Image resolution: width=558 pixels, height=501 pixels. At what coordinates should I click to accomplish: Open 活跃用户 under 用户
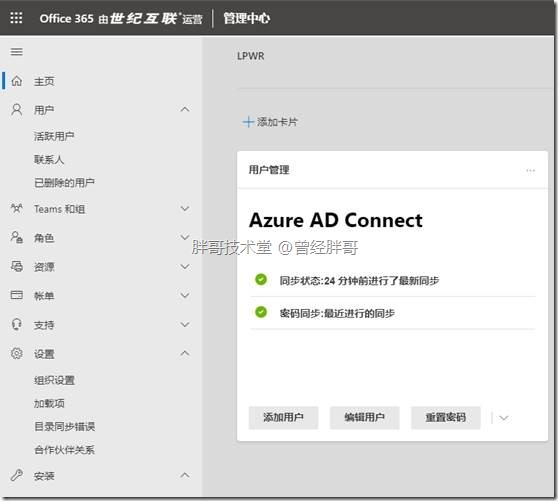(x=54, y=136)
